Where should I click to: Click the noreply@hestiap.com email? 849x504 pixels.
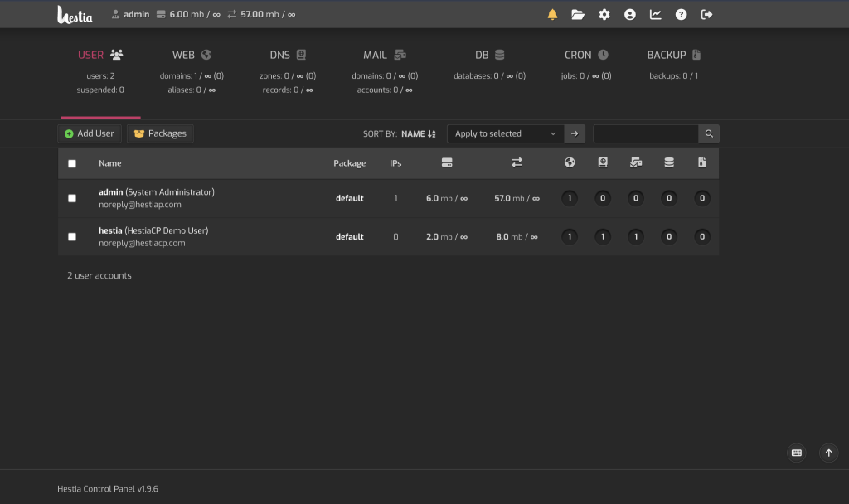(x=139, y=205)
